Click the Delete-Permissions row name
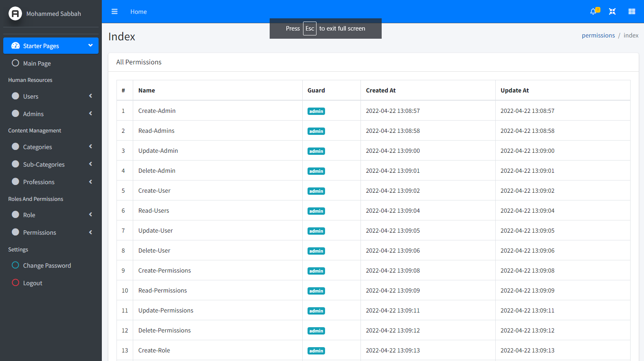 (x=165, y=330)
